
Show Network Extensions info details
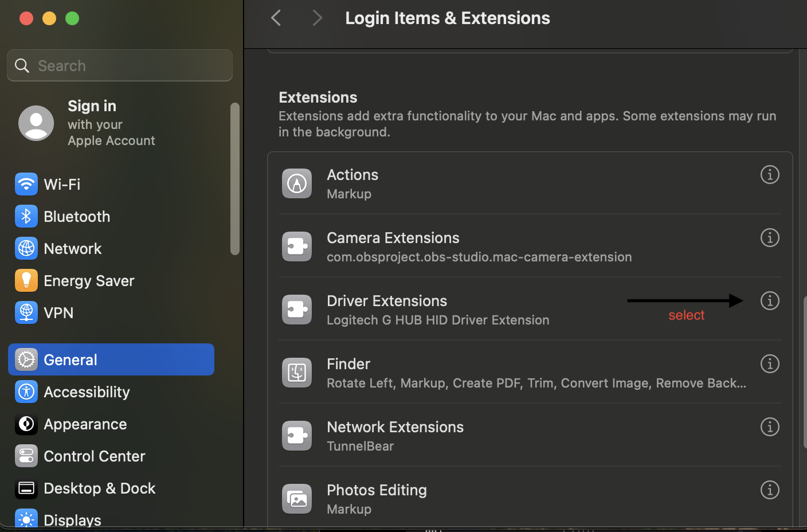[x=769, y=427]
